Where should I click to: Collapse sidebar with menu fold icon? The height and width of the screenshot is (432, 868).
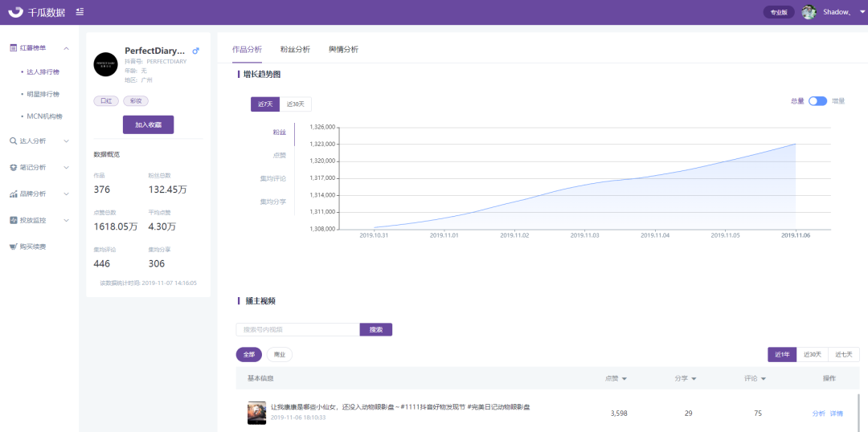[x=80, y=11]
